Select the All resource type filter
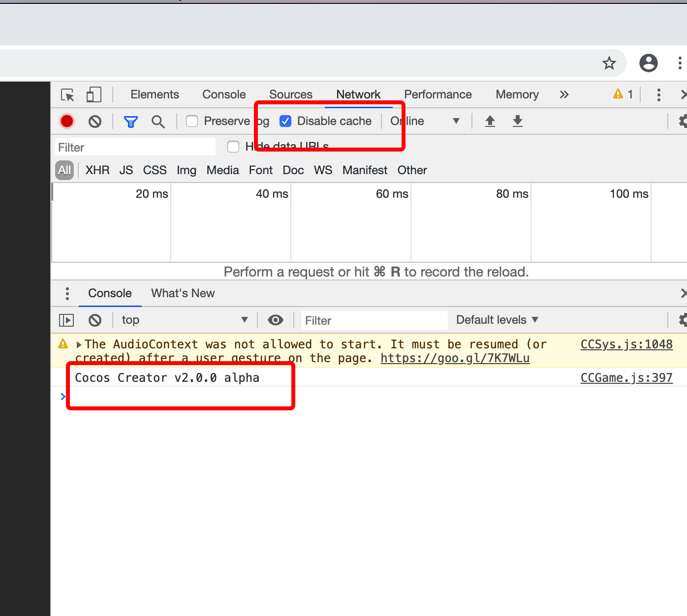 point(64,170)
